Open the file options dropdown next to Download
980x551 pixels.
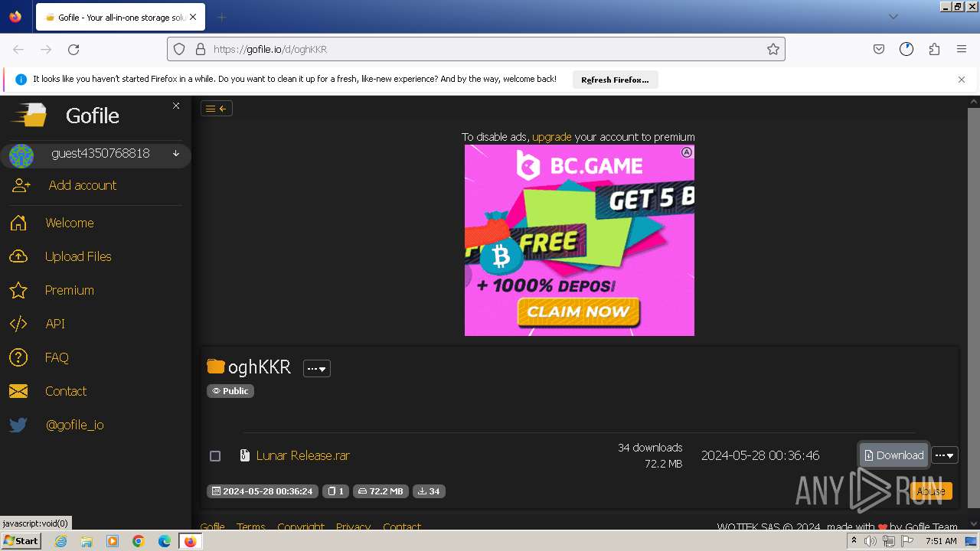coord(945,455)
